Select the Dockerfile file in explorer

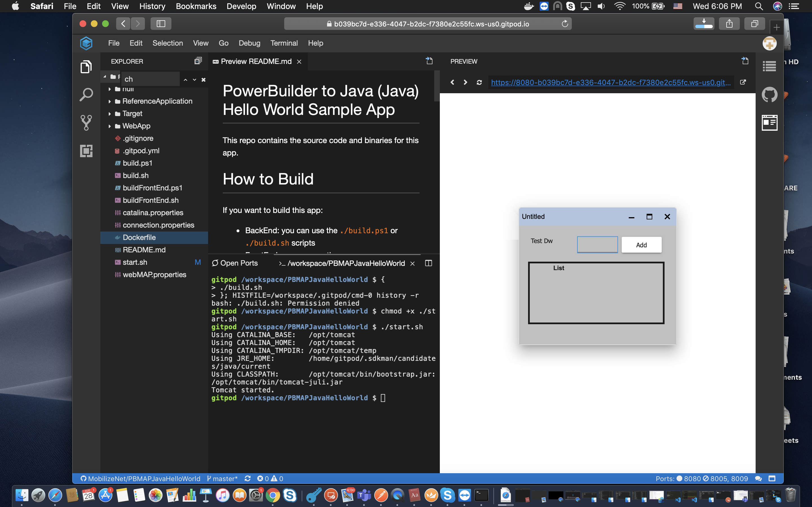click(138, 237)
